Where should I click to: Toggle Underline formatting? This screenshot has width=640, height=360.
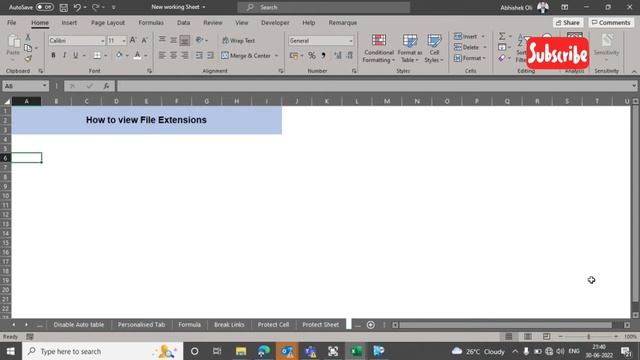coord(76,55)
